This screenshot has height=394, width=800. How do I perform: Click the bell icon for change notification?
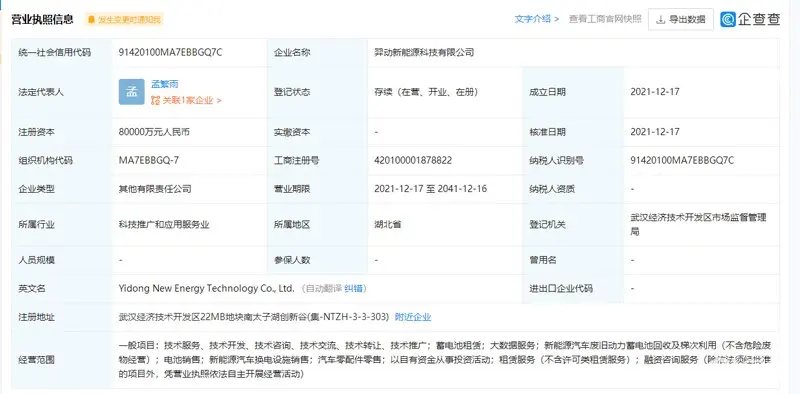coord(91,20)
